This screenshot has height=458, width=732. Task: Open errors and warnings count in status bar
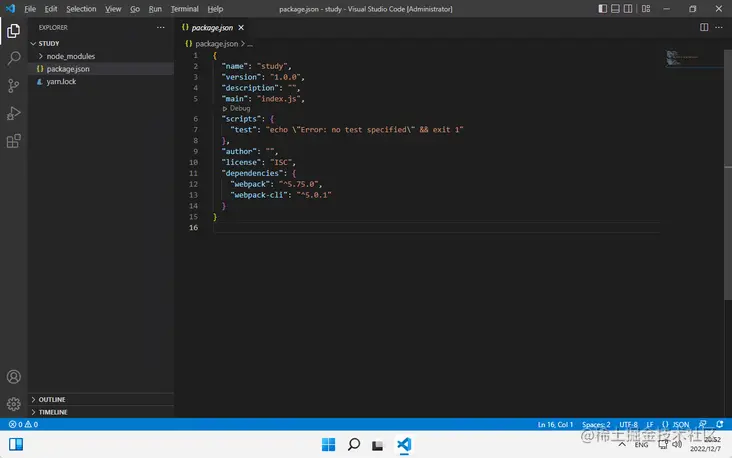click(x=23, y=424)
